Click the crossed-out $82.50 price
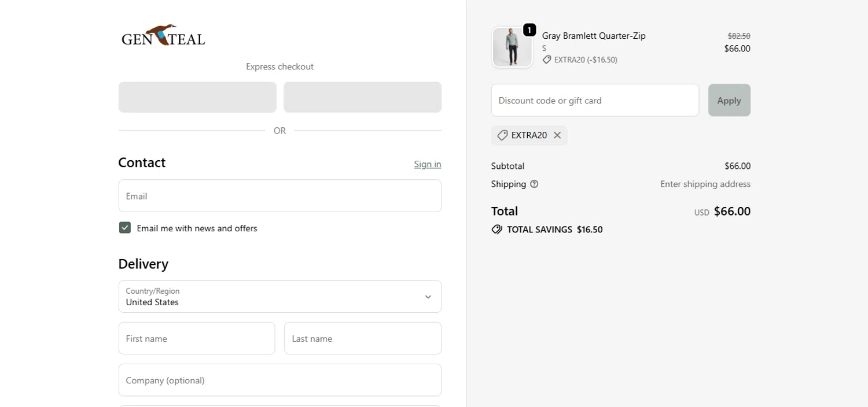The image size is (868, 407). pos(739,36)
